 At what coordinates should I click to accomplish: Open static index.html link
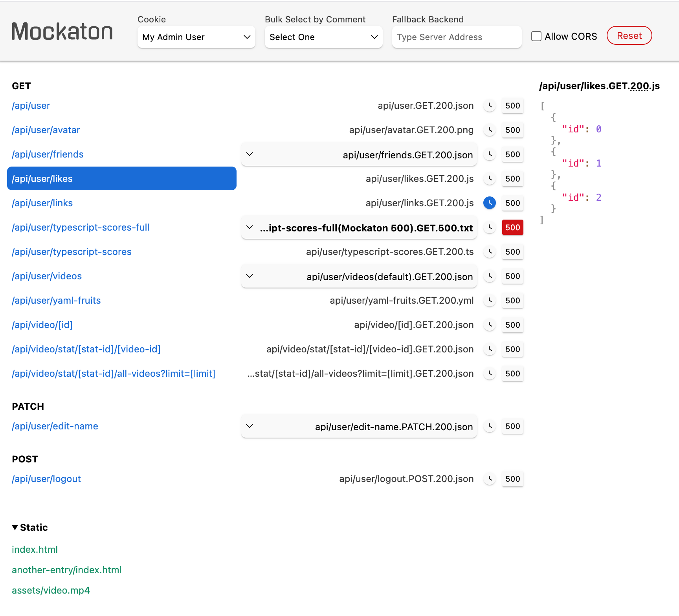coord(35,550)
